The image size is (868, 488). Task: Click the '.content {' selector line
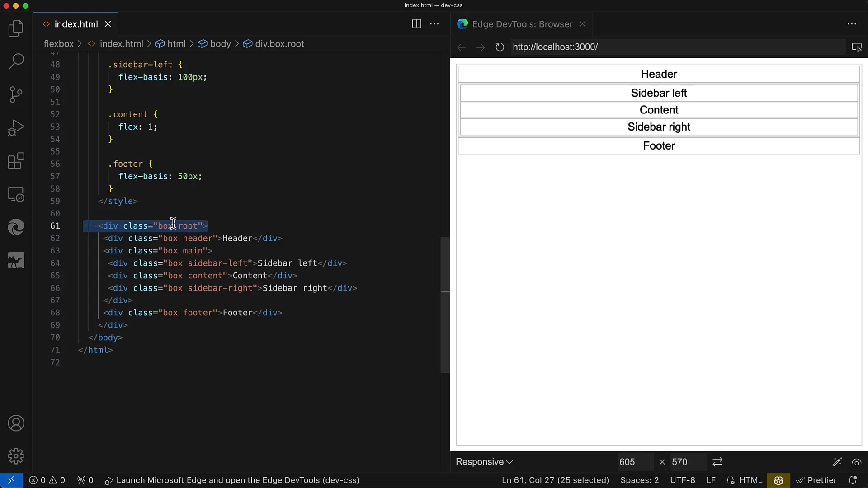pos(132,114)
